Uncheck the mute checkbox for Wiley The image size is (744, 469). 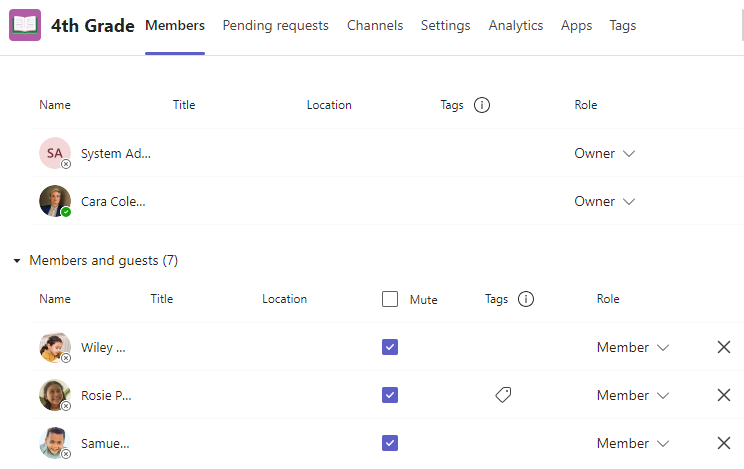tap(390, 347)
